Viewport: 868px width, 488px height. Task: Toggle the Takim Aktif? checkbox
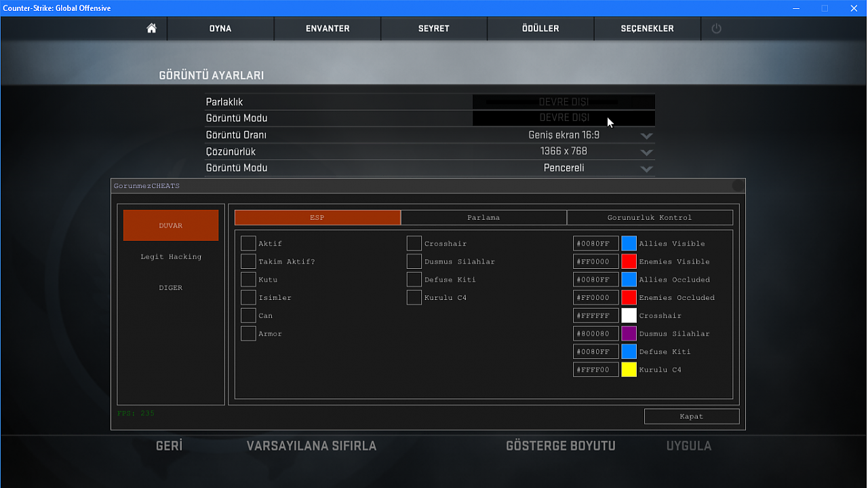pos(248,261)
